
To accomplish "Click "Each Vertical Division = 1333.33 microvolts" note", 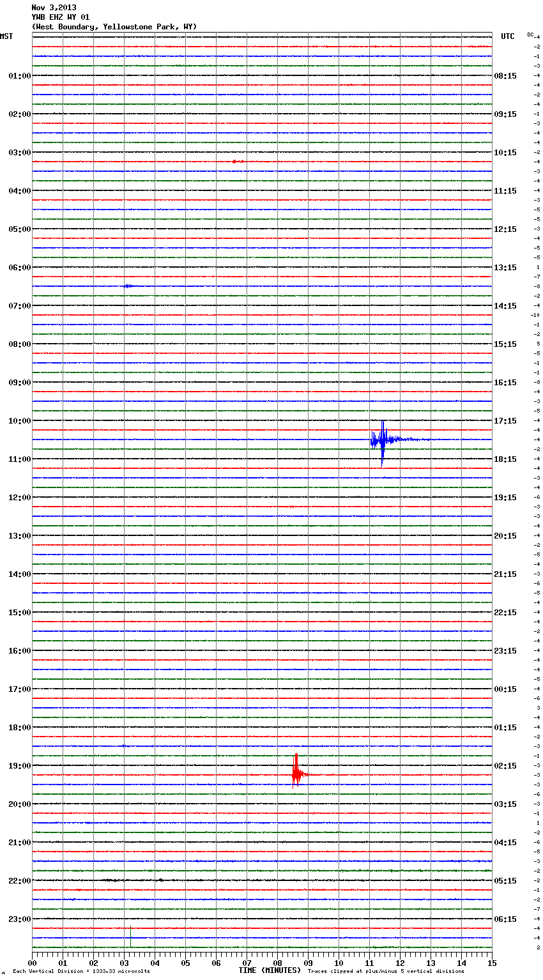I will coord(81,972).
